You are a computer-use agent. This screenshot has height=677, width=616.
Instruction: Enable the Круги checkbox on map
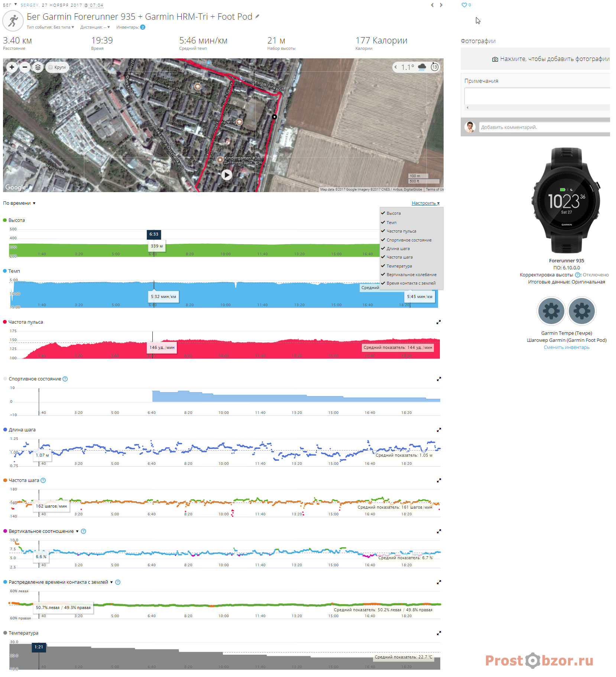coord(51,68)
